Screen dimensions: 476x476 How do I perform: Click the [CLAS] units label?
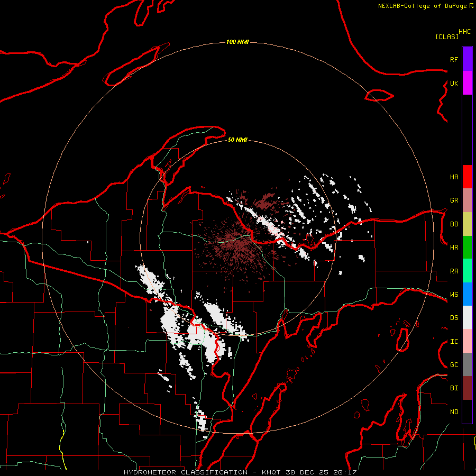[x=447, y=36]
